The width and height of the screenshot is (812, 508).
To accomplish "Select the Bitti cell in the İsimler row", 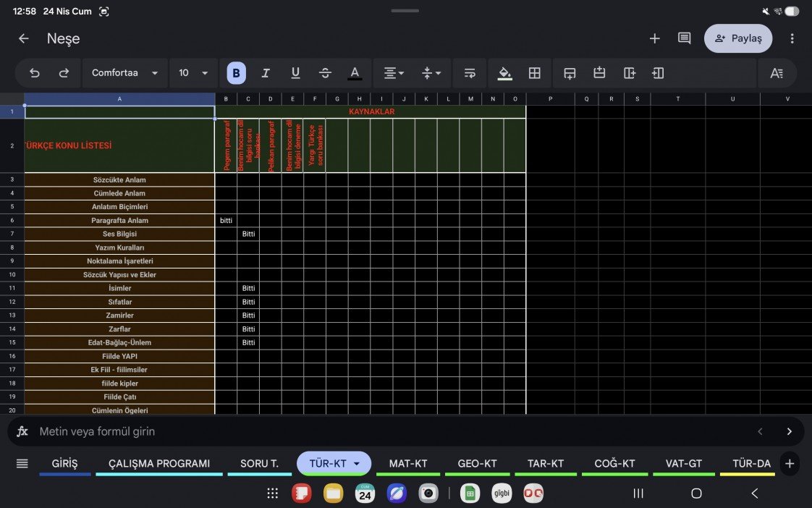I will [x=248, y=288].
